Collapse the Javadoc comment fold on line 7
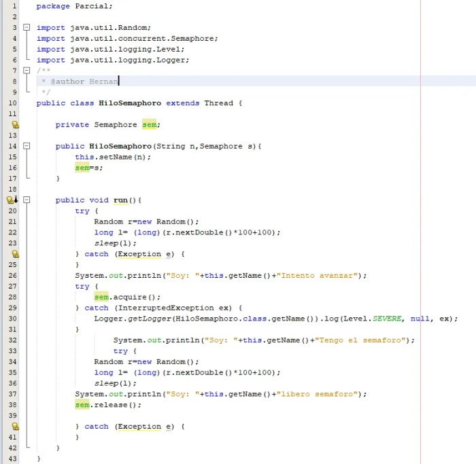Image resolution: width=476 pixels, height=464 pixels. coord(27,71)
